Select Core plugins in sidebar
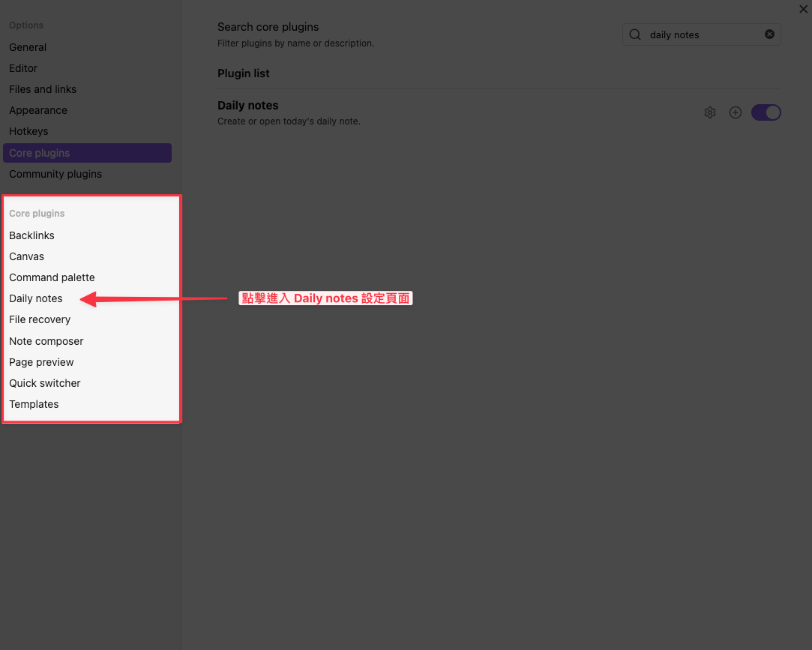 click(87, 153)
